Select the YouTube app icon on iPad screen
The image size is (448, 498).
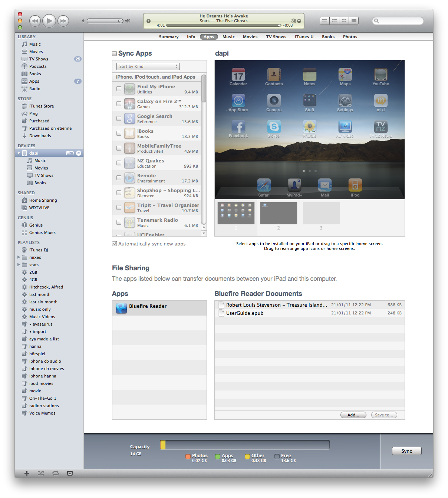tap(381, 77)
